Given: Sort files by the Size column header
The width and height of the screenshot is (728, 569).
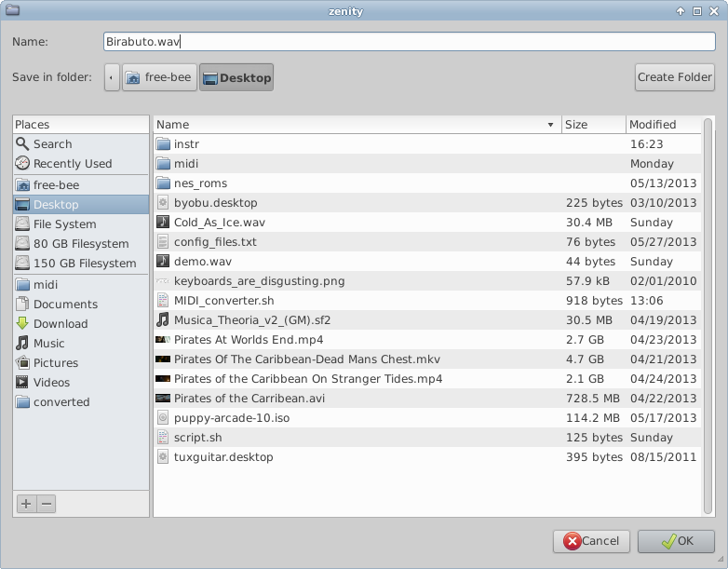Looking at the screenshot, I should [593, 125].
